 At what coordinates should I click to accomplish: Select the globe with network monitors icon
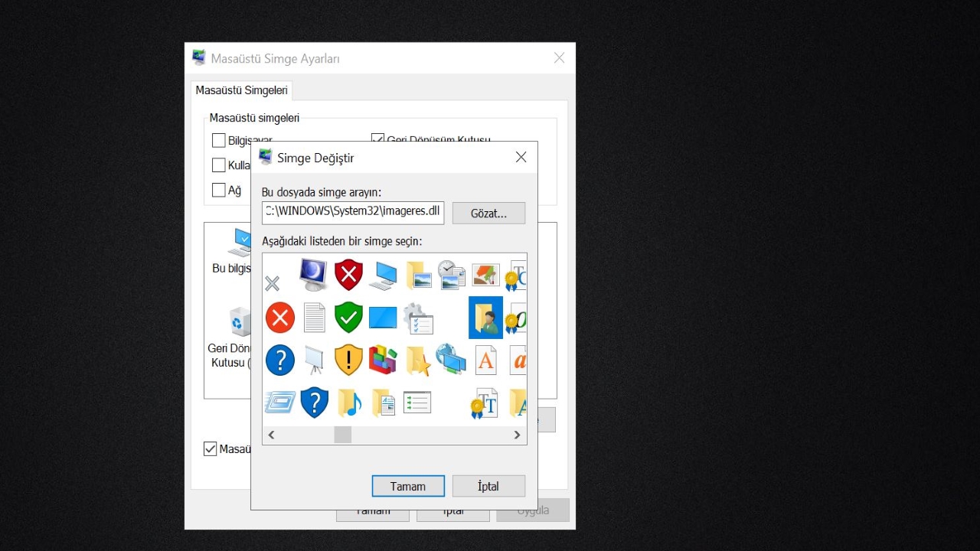coord(451,359)
